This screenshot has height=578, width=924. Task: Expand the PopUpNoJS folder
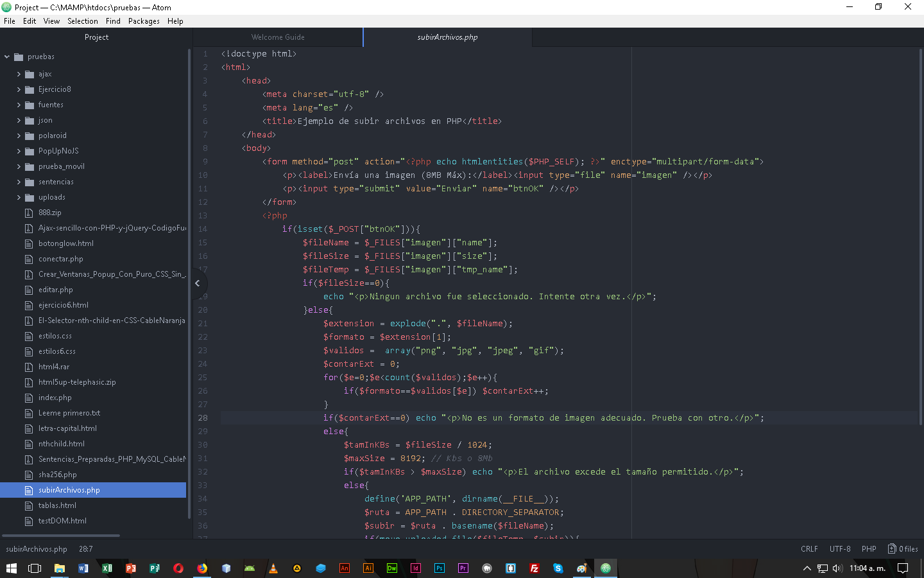(19, 151)
